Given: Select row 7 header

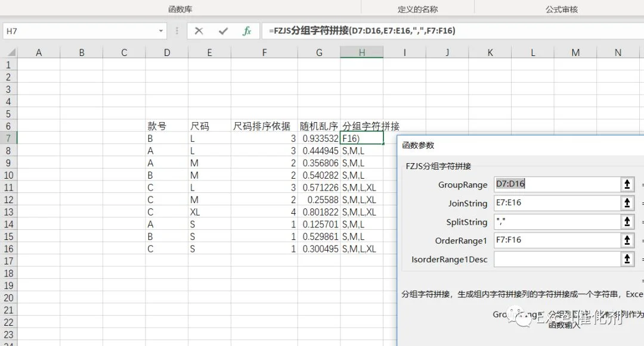Looking at the screenshot, I should pos(8,138).
